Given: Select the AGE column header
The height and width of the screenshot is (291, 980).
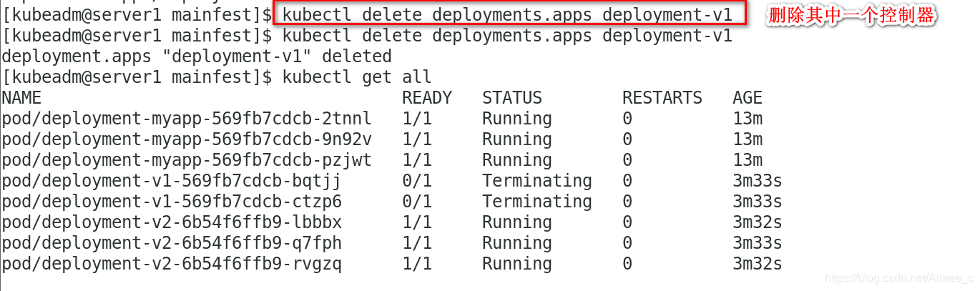Looking at the screenshot, I should tap(748, 98).
